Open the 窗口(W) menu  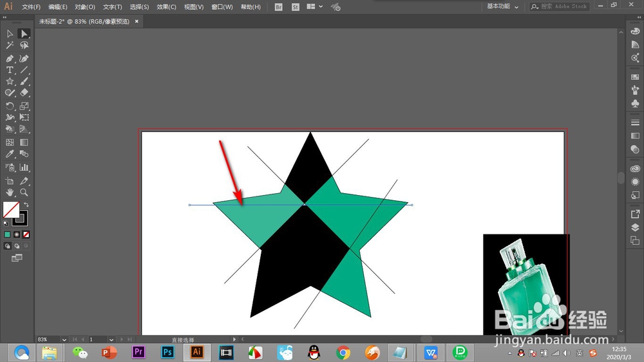click(222, 7)
